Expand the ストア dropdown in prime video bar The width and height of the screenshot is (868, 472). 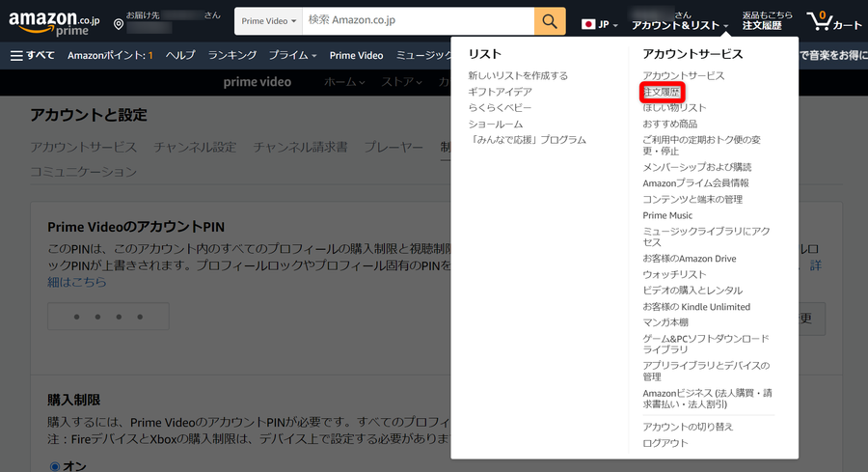401,82
